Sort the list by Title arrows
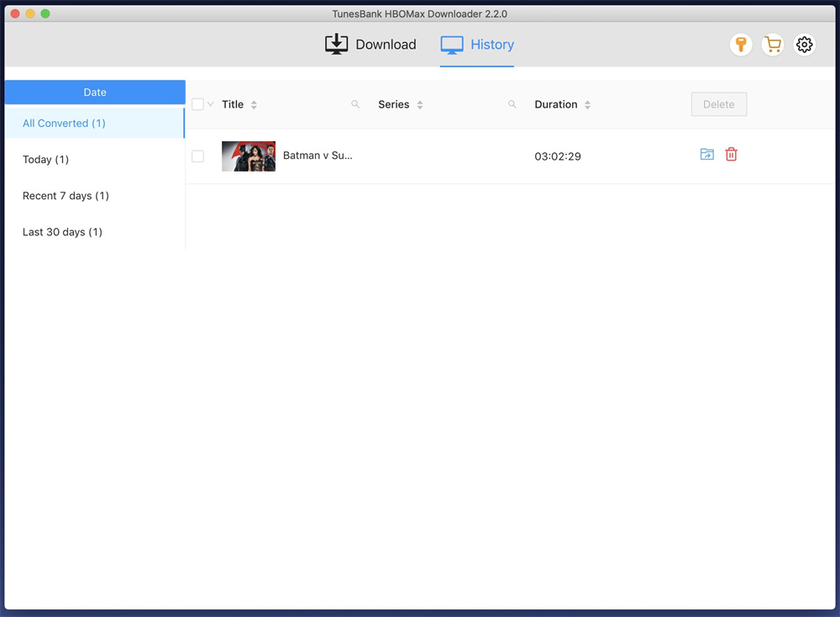 pyautogui.click(x=254, y=104)
